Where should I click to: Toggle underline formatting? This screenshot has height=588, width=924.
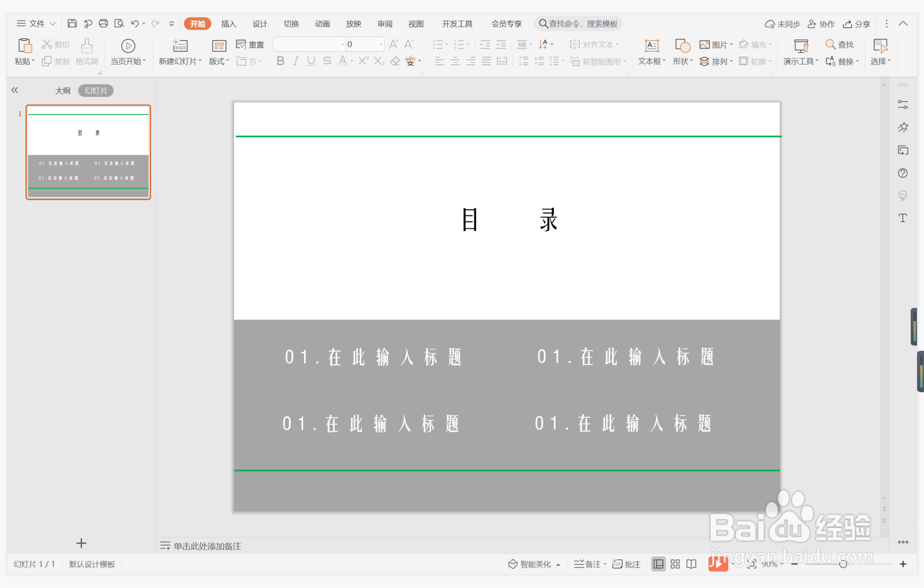(x=311, y=61)
